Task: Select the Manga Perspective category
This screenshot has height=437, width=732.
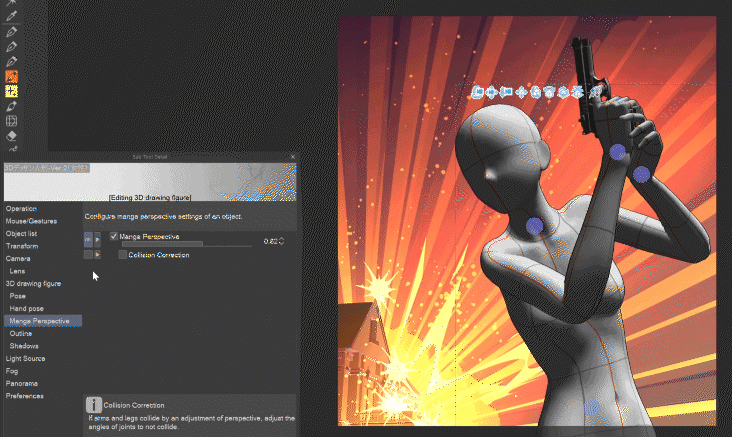Action: (43, 321)
